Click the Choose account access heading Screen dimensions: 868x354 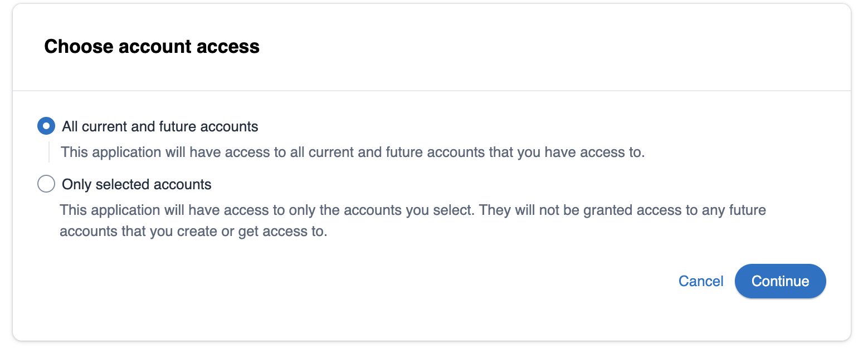152,47
